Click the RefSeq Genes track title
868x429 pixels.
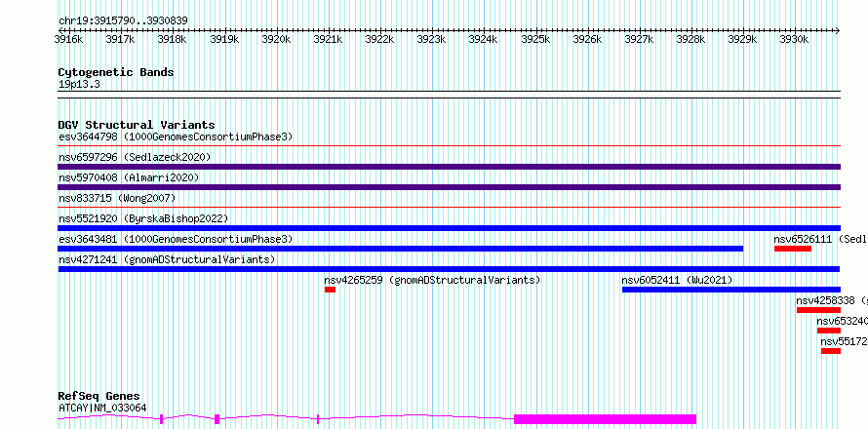click(x=99, y=397)
